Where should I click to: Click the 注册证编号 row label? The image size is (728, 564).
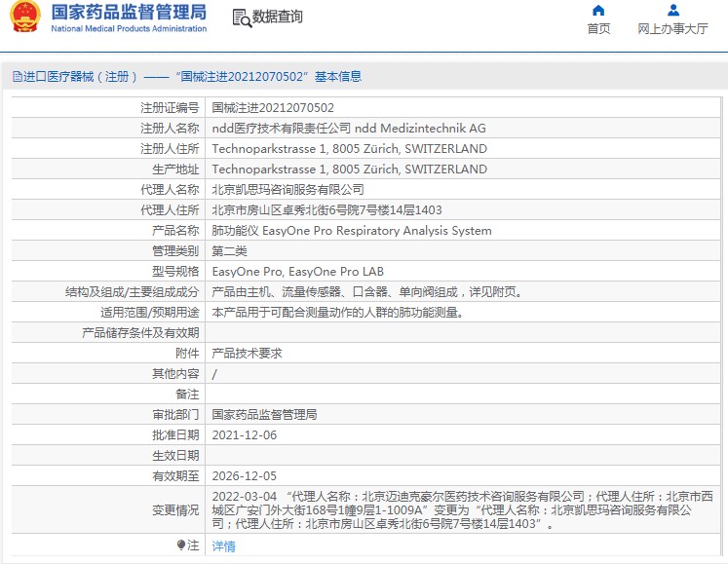pyautogui.click(x=170, y=108)
